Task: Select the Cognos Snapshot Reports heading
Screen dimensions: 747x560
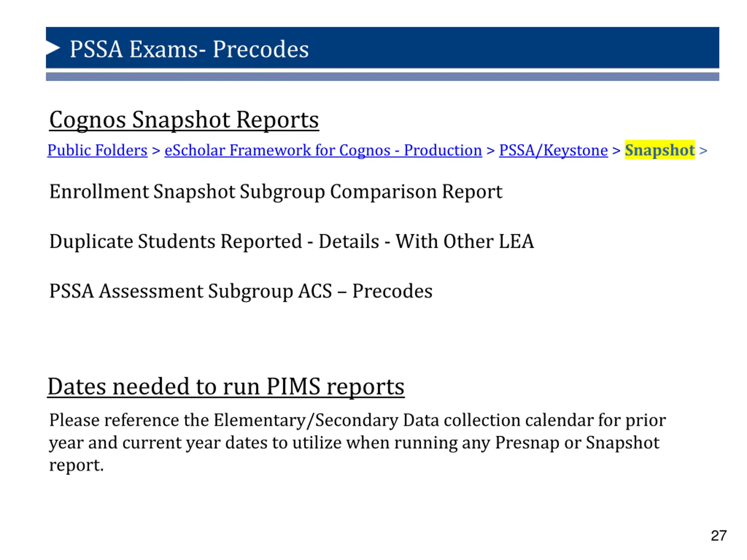Action: click(184, 120)
